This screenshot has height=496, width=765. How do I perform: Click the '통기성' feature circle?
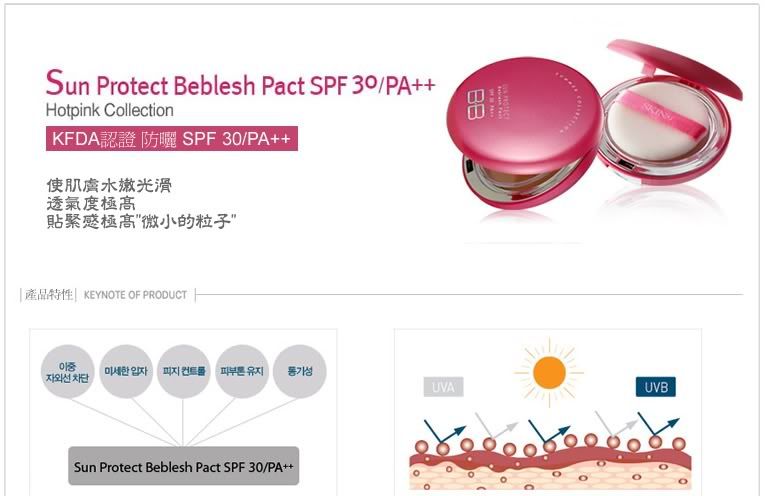[300, 371]
